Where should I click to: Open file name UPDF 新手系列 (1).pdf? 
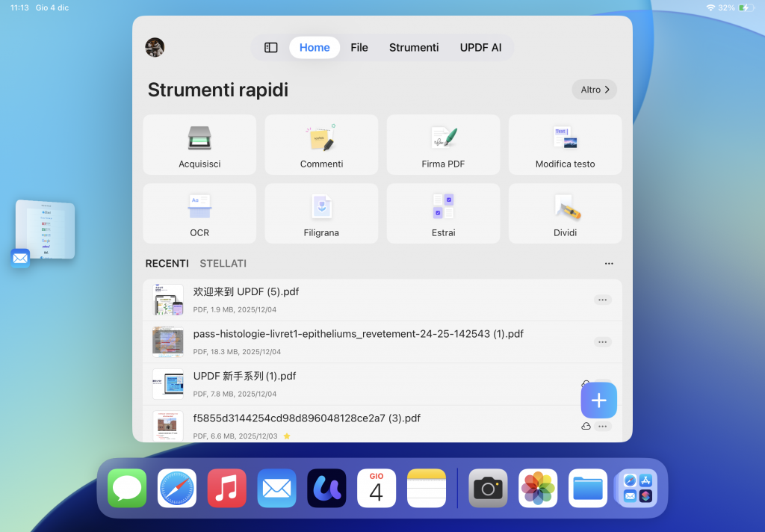244,377
